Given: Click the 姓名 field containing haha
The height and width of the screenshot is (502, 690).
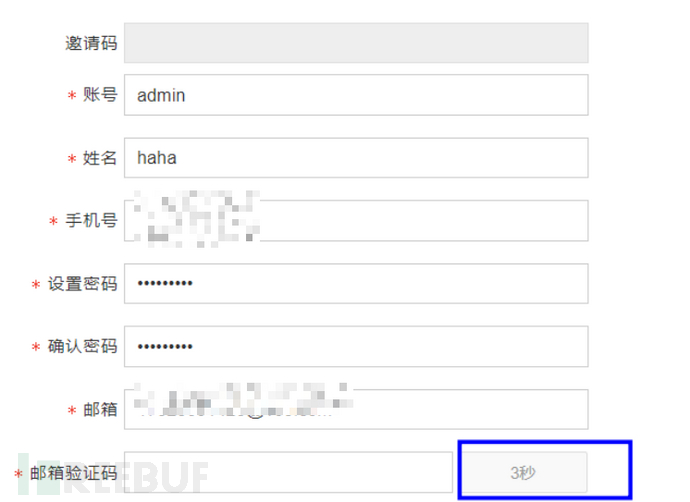Looking at the screenshot, I should tap(356, 158).
